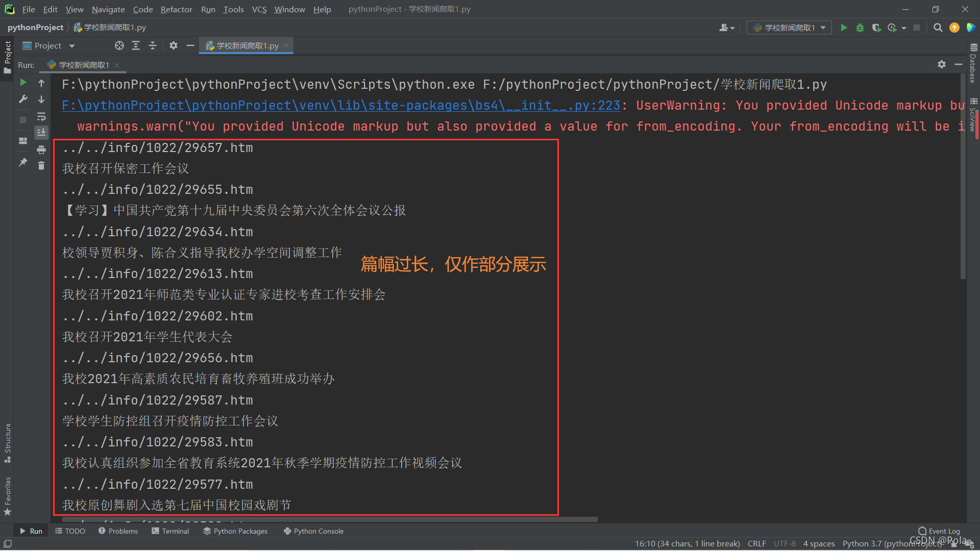Pin the Run tab
Viewport: 980px width, 551px height.
pyautogui.click(x=23, y=162)
